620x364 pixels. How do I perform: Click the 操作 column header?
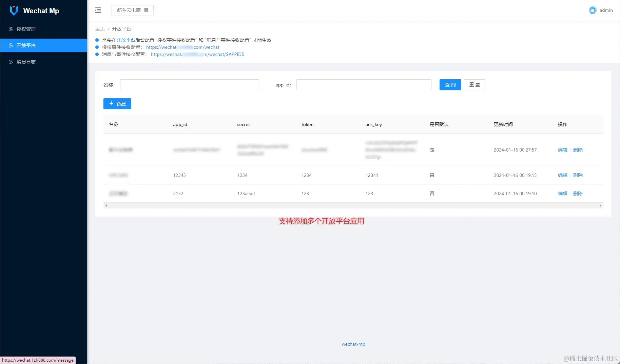point(563,124)
